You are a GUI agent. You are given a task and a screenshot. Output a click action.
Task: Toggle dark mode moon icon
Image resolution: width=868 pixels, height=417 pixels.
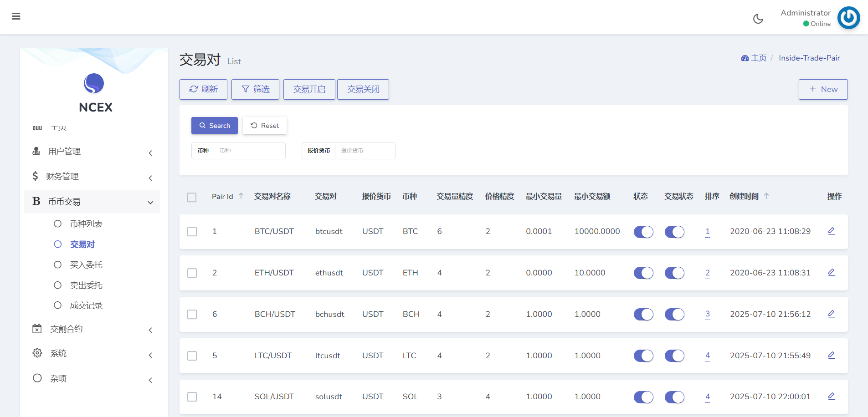click(x=758, y=19)
